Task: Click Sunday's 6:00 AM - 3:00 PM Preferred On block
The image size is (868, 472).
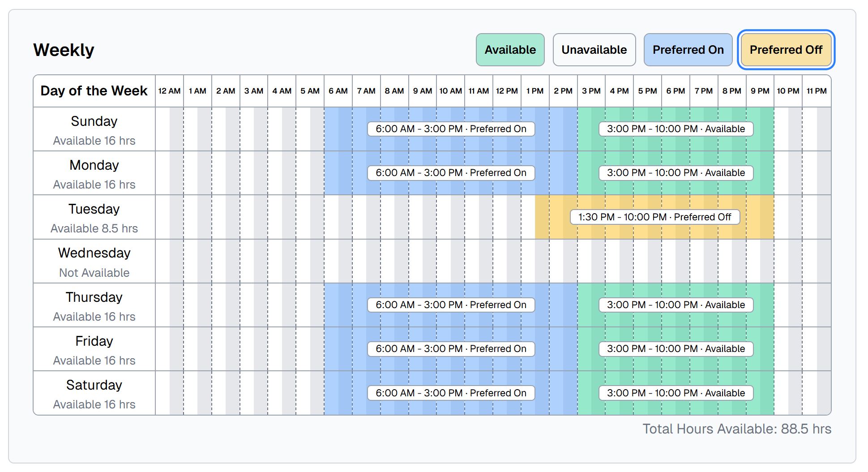Action: (451, 129)
